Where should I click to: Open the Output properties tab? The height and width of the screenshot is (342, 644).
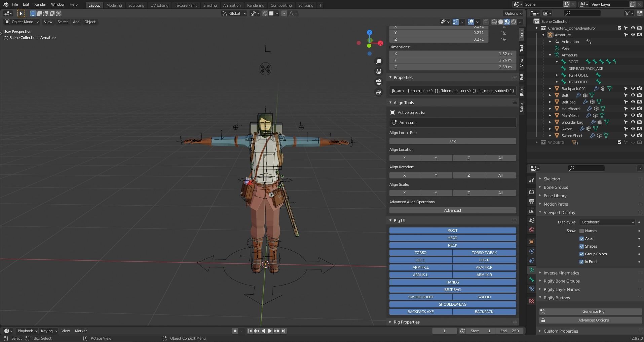(531, 202)
